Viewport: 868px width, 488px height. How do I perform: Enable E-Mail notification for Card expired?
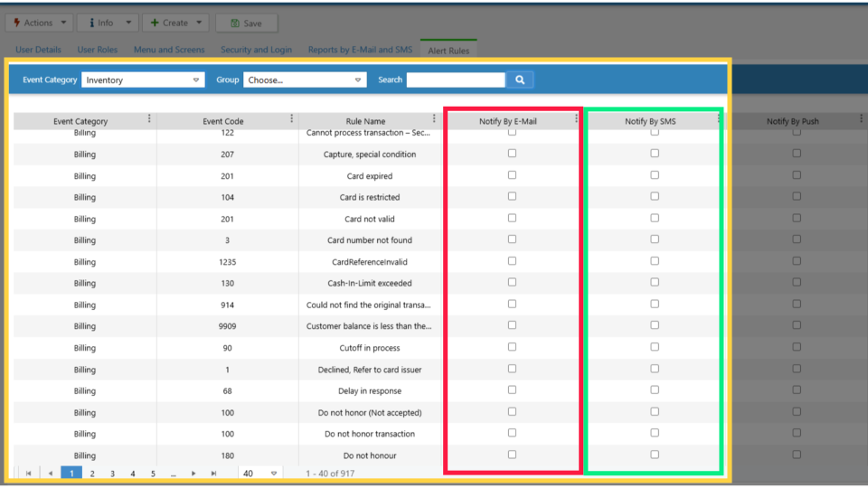512,175
